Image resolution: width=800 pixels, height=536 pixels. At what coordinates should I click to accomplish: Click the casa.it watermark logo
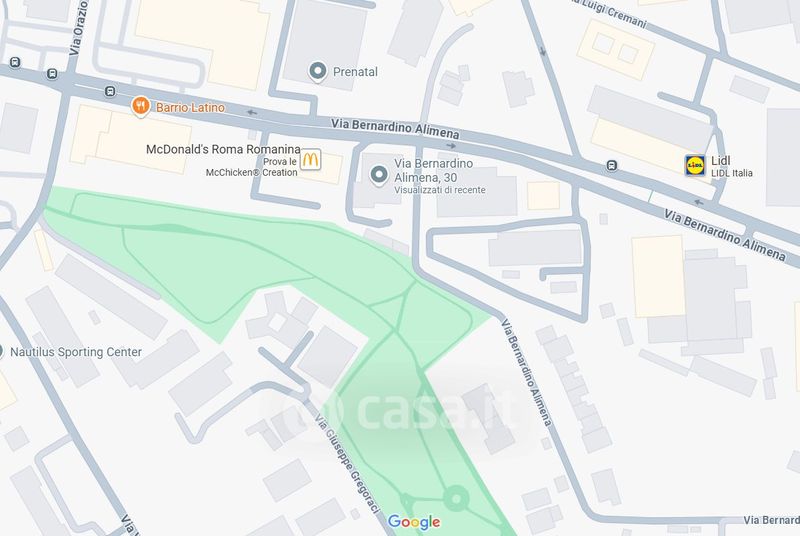pyautogui.click(x=398, y=410)
